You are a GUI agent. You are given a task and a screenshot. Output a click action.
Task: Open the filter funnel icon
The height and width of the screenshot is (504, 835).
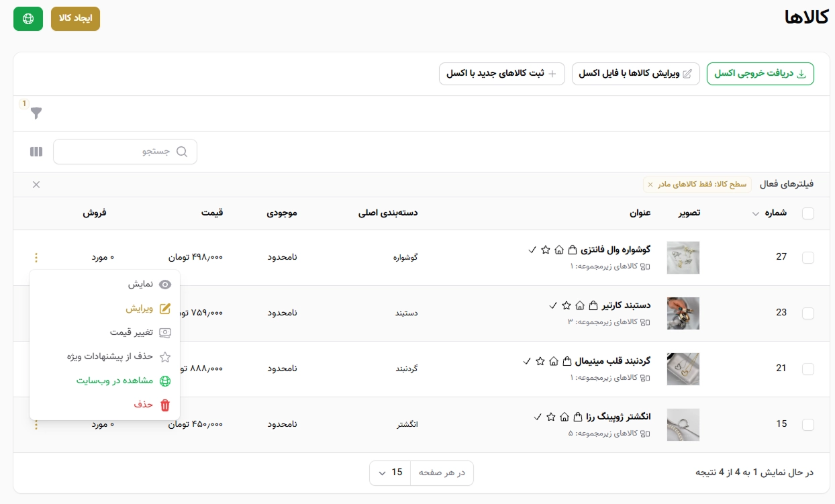(x=36, y=113)
